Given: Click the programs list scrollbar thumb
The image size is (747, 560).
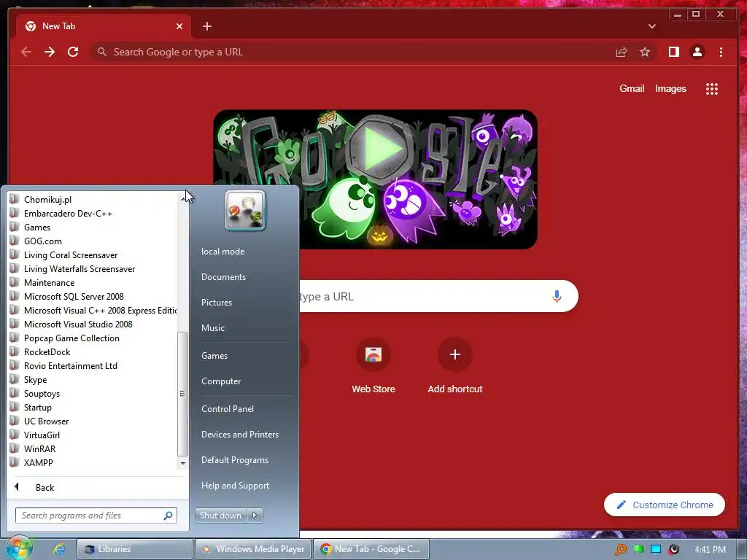Looking at the screenshot, I should coord(182,394).
